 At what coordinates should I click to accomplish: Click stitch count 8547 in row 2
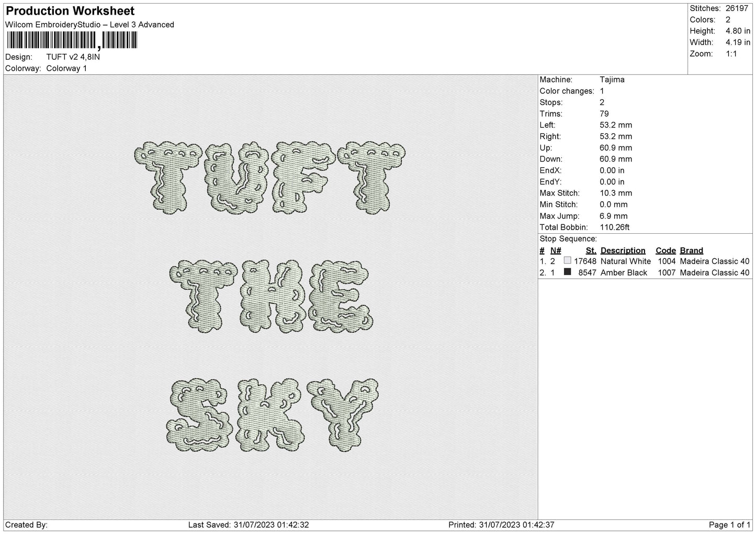(x=588, y=272)
